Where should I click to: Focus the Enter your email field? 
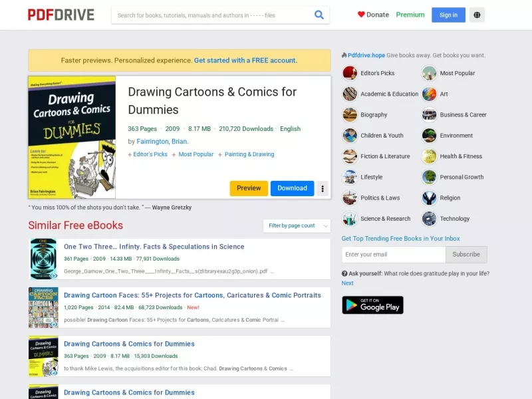394,255
